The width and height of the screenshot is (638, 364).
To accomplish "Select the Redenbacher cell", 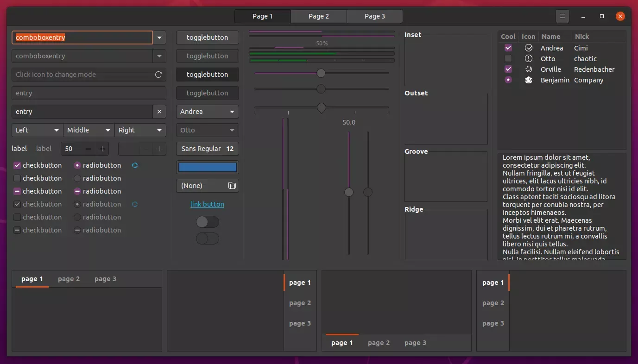I will pos(594,69).
